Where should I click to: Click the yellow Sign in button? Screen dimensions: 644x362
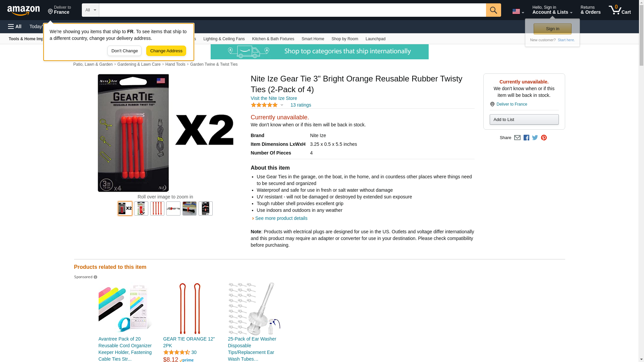click(x=552, y=29)
